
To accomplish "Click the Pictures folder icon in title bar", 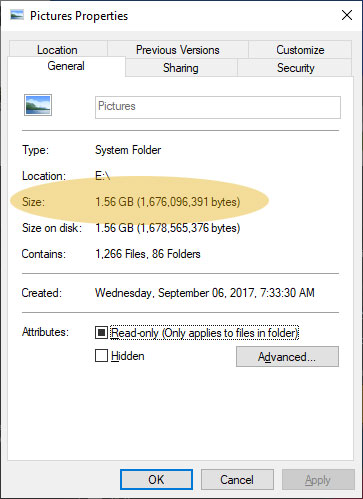I will [17, 15].
